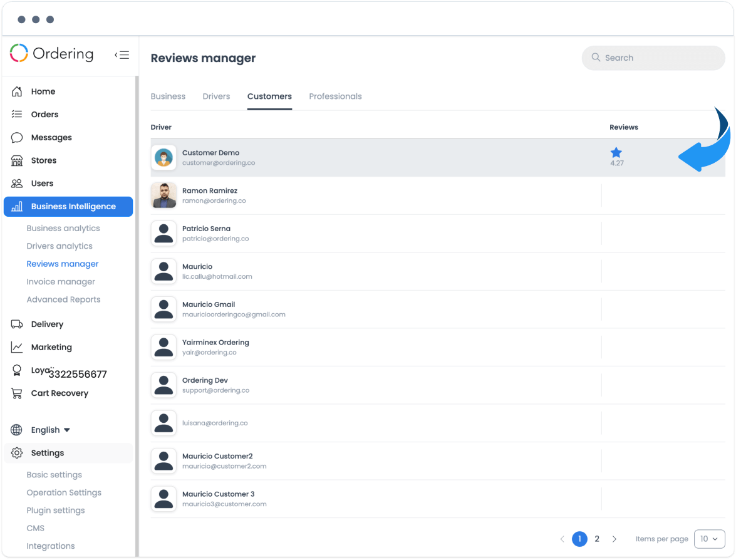This screenshot has width=736, height=560.
Task: Click lic.callu@hotmail.com Mauricio avatar icon
Action: tap(164, 271)
